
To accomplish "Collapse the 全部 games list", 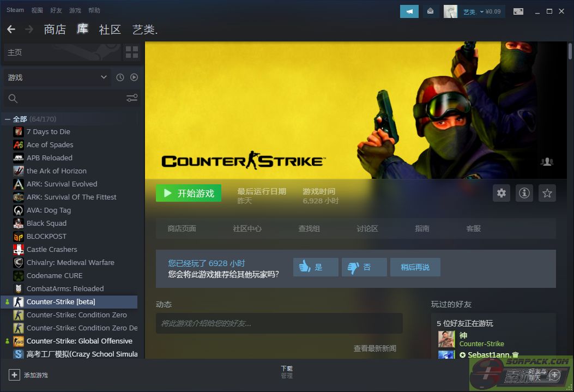I will [x=7, y=119].
